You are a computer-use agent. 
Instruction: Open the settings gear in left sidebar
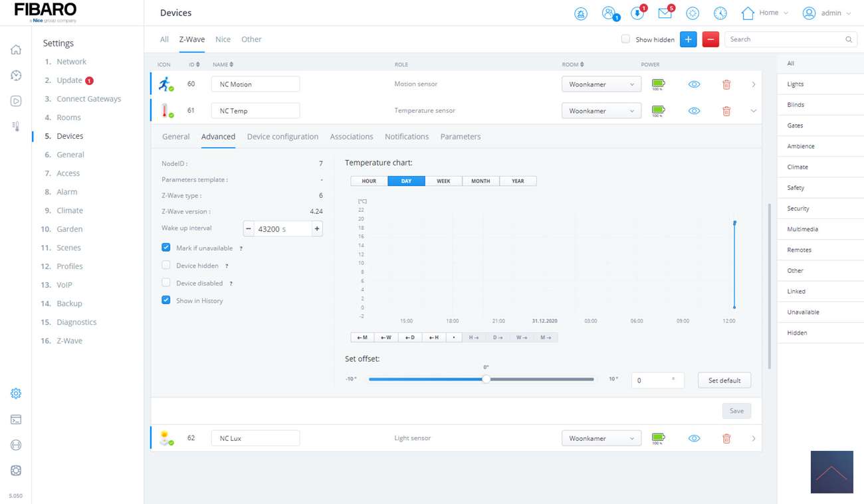point(16,394)
